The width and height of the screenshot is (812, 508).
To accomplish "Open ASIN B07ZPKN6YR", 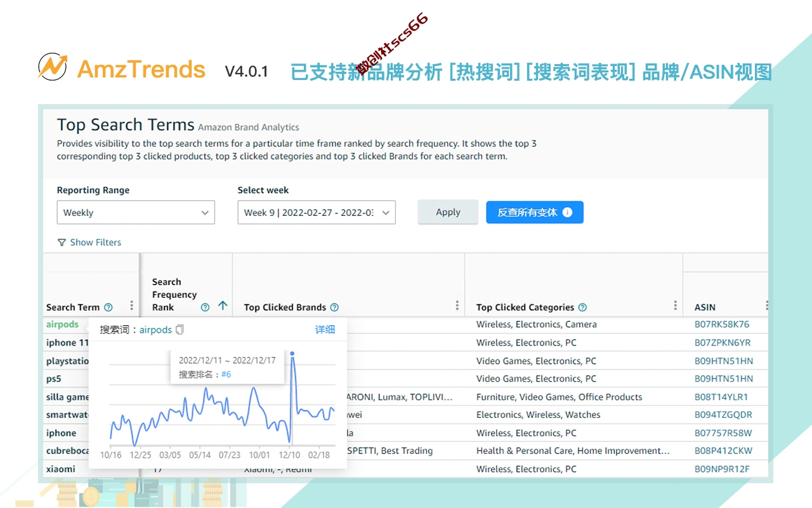I will pos(723,343).
